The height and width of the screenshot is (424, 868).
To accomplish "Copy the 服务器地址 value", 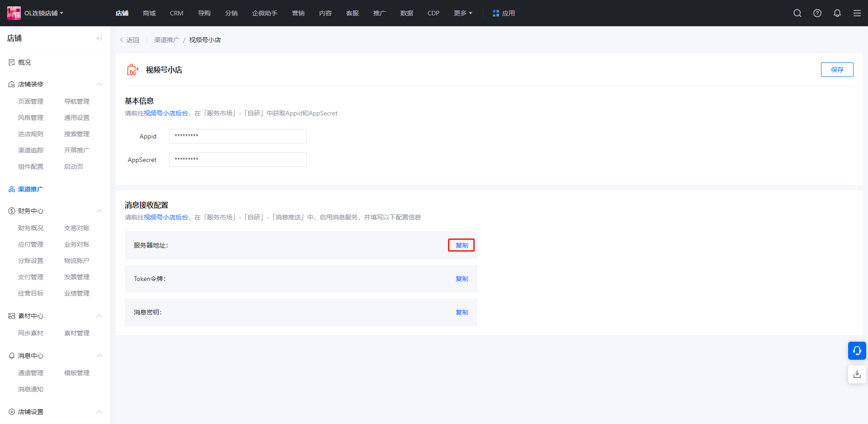I will (x=462, y=245).
